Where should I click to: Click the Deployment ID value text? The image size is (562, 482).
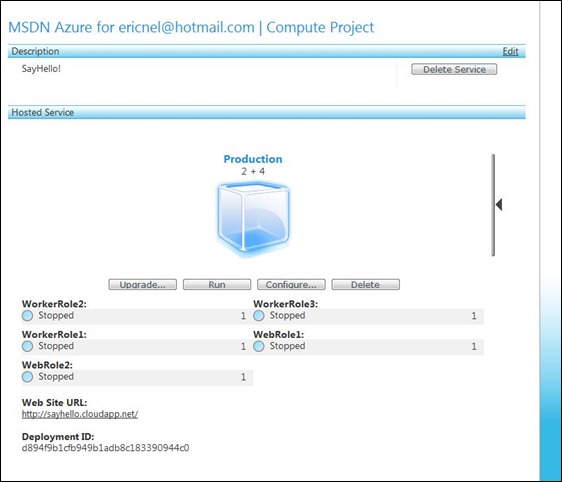[x=105, y=448]
